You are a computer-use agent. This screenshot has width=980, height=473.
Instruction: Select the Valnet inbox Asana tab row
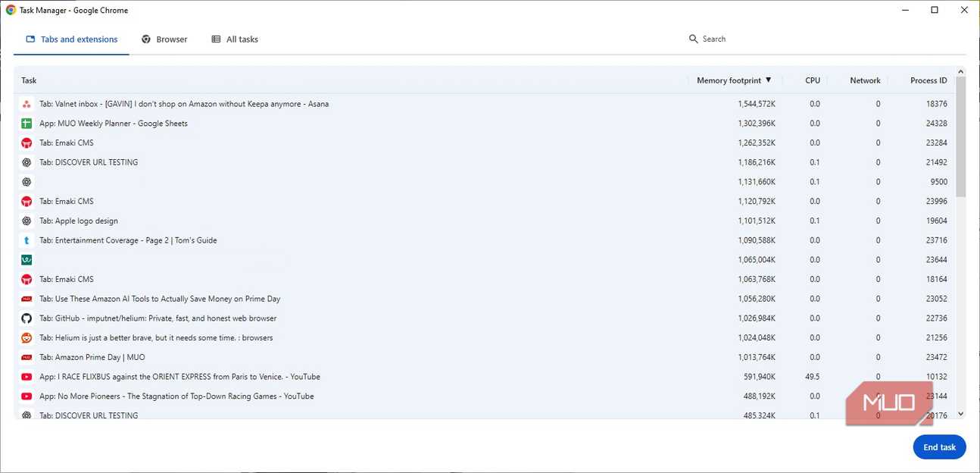485,104
